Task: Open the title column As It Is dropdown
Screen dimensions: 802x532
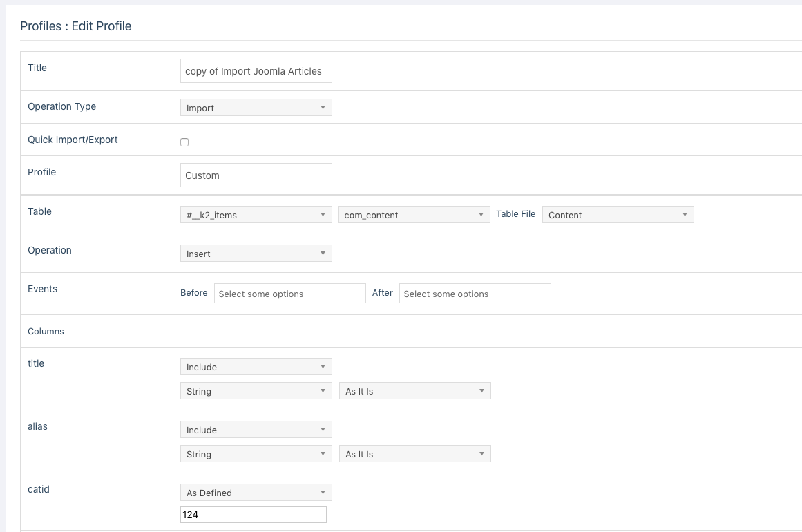Action: tap(414, 391)
